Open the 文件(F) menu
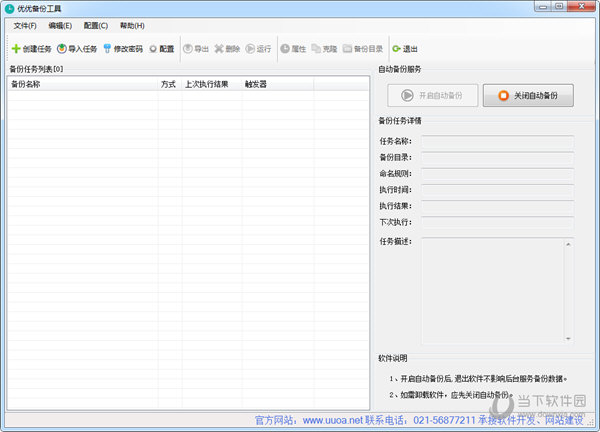This screenshot has height=432, width=600. coord(25,25)
